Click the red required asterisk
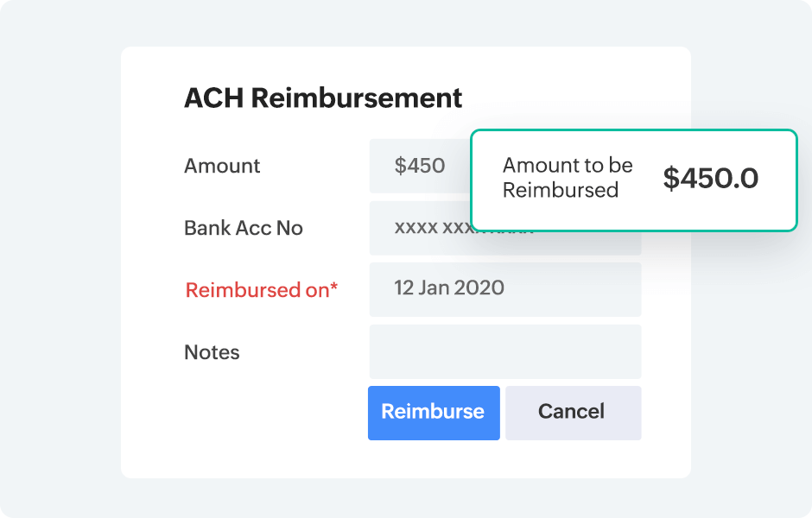 pos(333,287)
